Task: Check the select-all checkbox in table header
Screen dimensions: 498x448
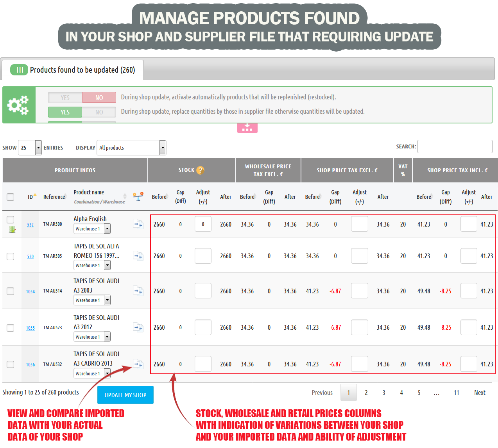Action: (11, 197)
